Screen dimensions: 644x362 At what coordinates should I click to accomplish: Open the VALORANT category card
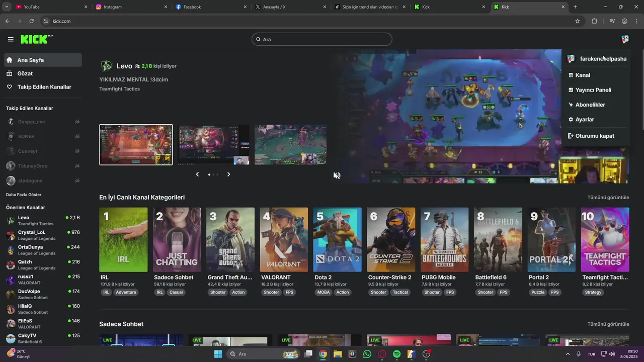click(284, 240)
